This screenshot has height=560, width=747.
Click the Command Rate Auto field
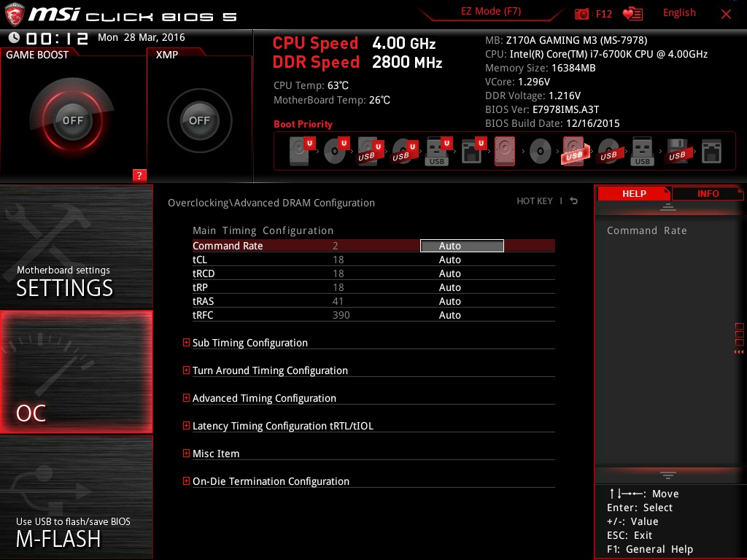click(x=461, y=246)
